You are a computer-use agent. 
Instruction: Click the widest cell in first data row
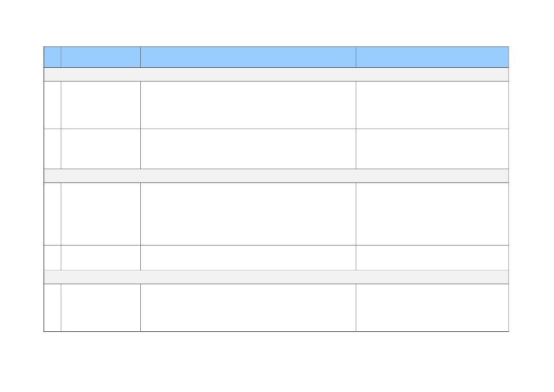(x=248, y=105)
